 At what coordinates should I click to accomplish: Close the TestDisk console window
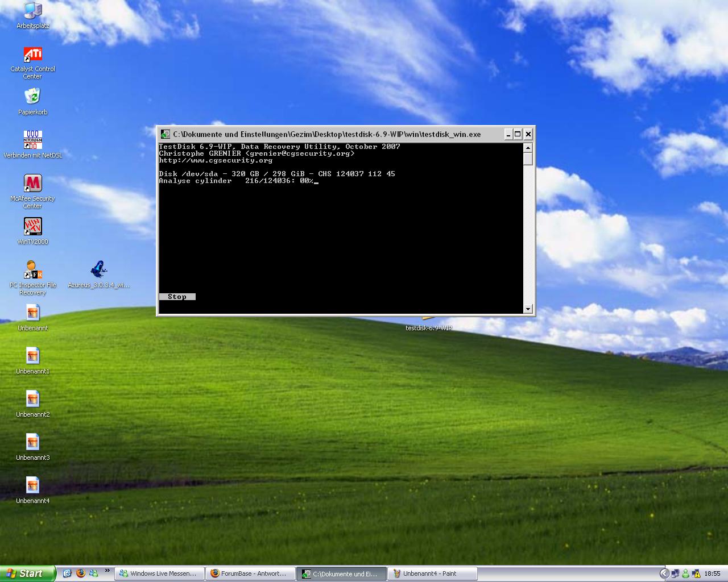point(528,134)
